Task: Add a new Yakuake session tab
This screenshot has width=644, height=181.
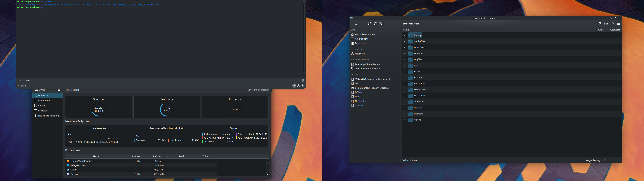Action: click(x=20, y=80)
